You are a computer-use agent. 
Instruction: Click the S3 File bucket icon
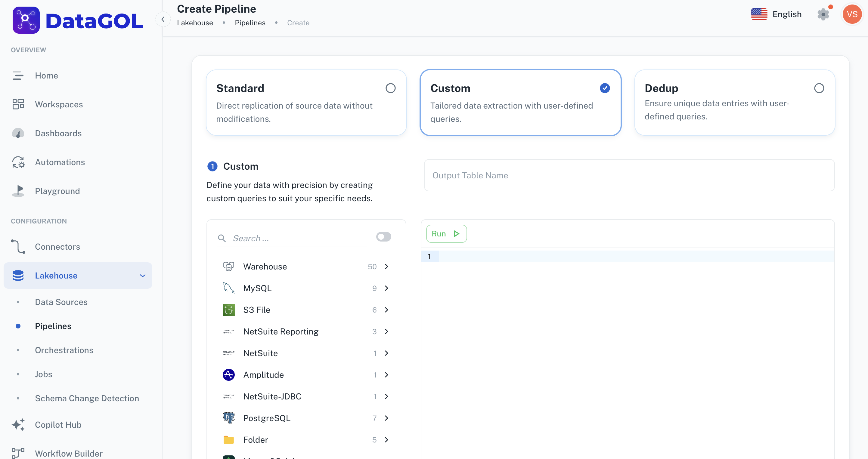coord(228,310)
